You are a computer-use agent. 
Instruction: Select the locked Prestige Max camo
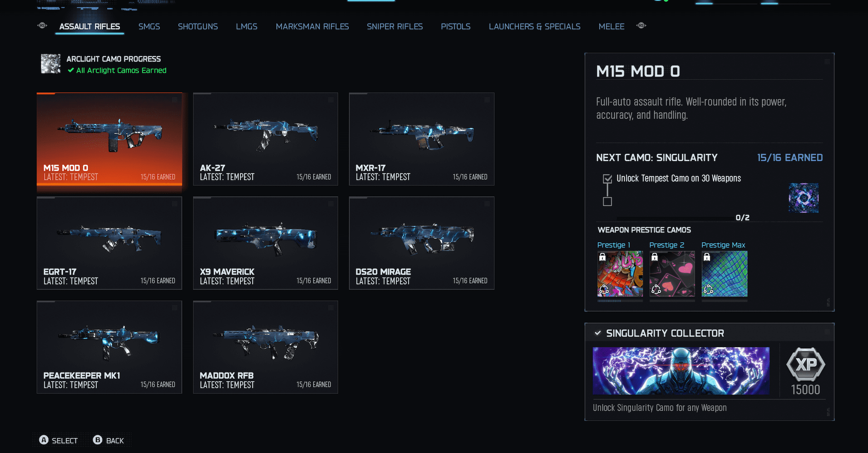[x=724, y=274]
